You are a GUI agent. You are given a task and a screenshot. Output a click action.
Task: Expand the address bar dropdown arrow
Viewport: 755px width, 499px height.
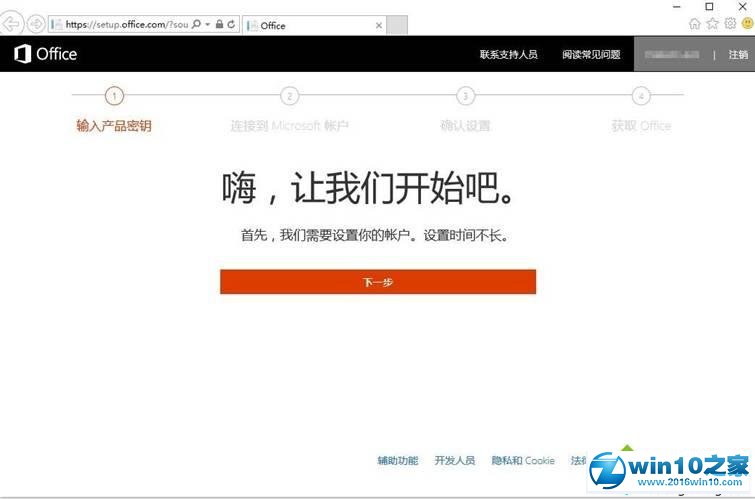(208, 24)
